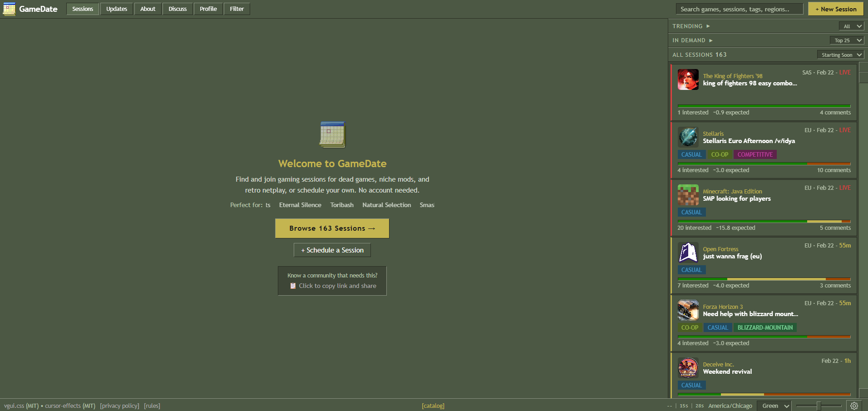Open the Profile tab
868x411 pixels.
[x=208, y=9]
